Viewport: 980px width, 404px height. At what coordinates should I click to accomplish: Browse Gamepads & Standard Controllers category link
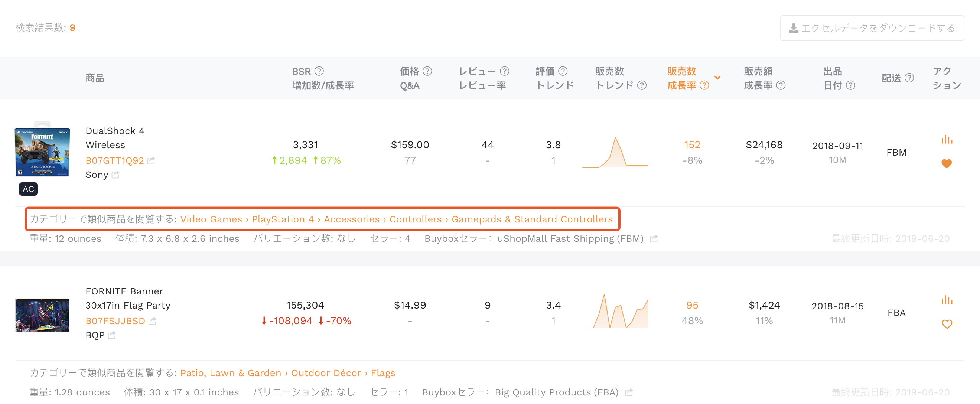point(532,219)
